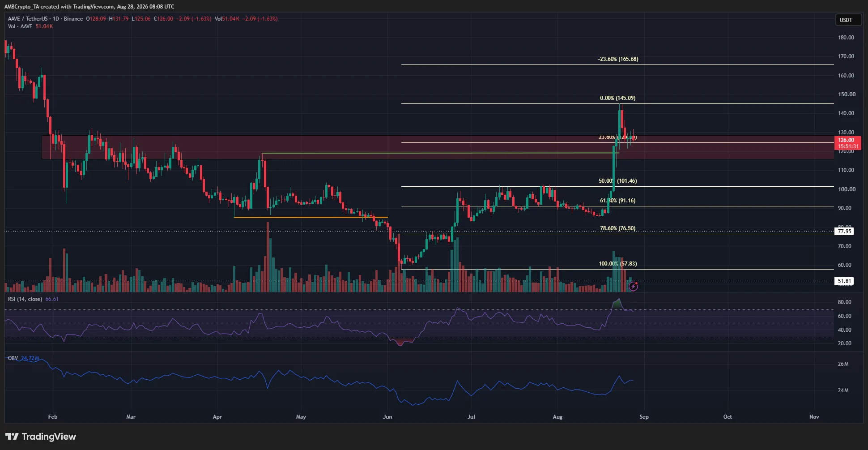Image resolution: width=868 pixels, height=450 pixels.
Task: Click the high price H131.79 value
Action: (119, 19)
